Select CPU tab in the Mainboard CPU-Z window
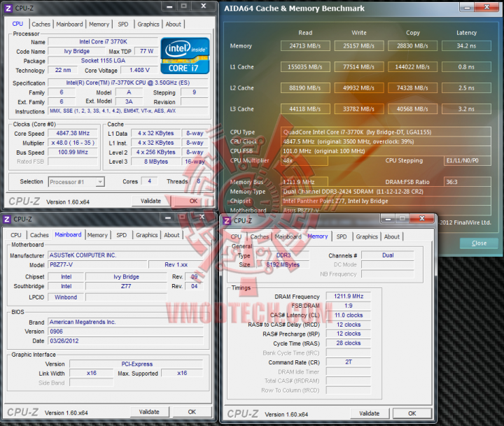This screenshot has width=504, height=426. tap(15, 235)
